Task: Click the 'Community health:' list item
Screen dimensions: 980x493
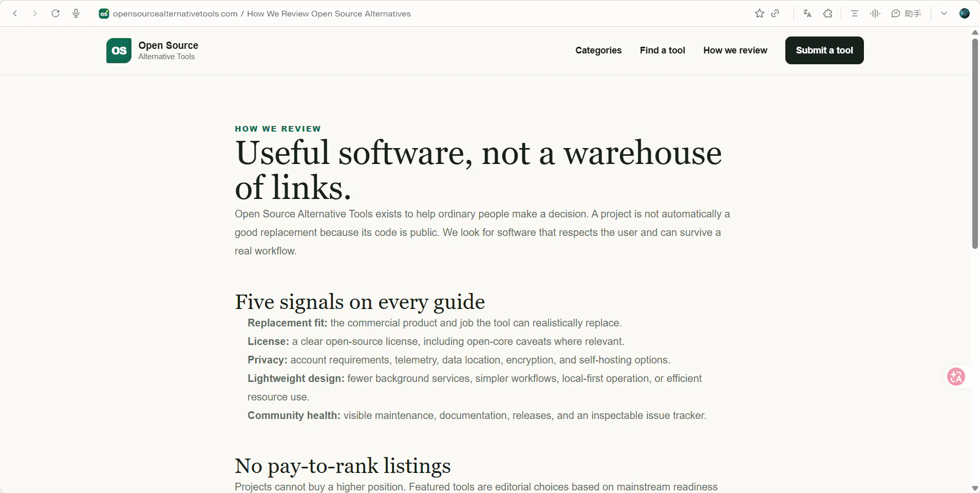Action: (x=477, y=415)
